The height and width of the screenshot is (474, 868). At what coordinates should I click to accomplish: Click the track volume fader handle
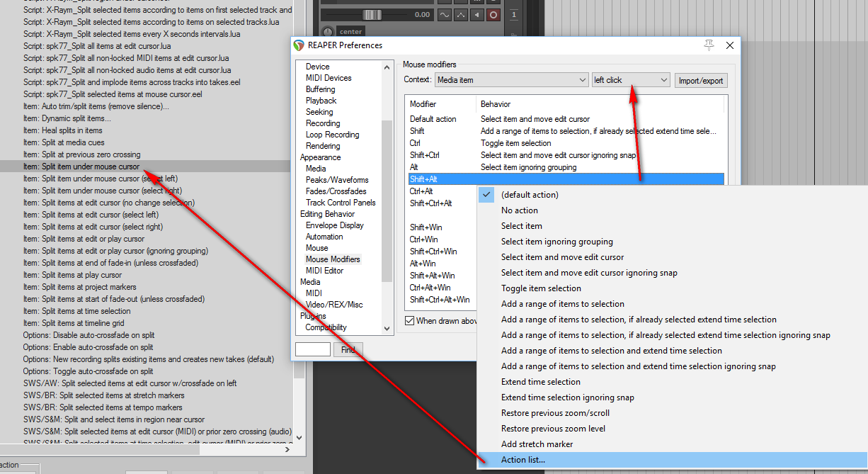(x=372, y=15)
